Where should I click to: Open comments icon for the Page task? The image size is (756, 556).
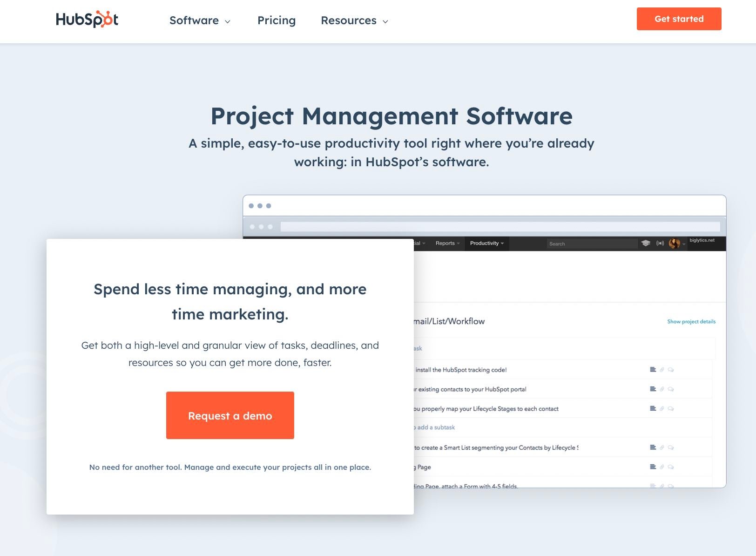pos(671,467)
